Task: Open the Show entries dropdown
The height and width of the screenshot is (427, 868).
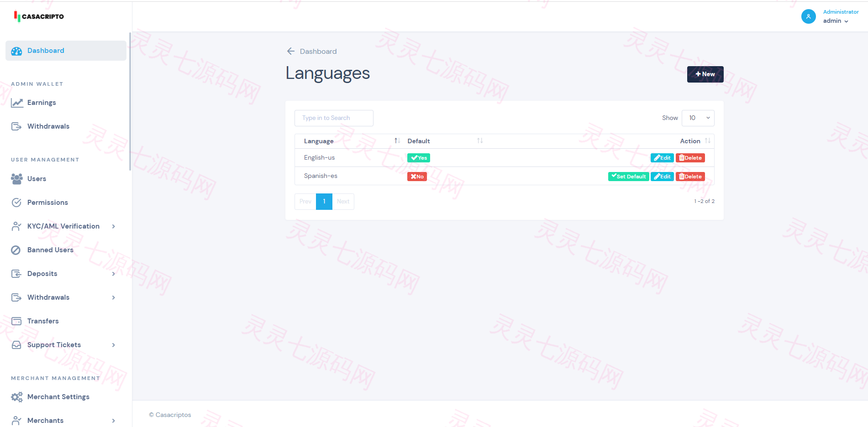Action: 698,118
